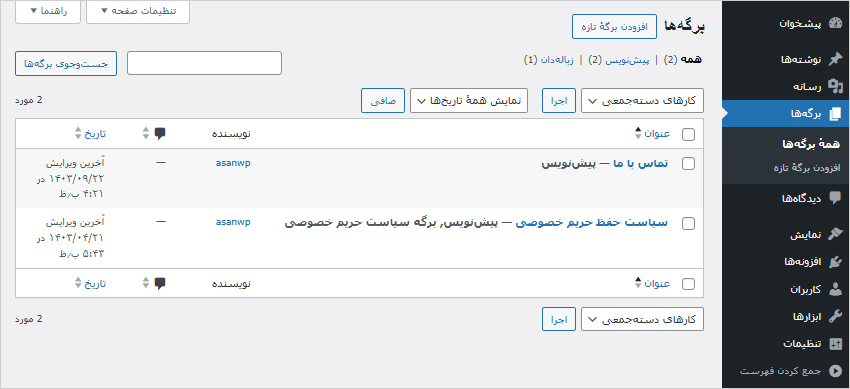Click the Date (تاریخ) column header link

click(95, 134)
